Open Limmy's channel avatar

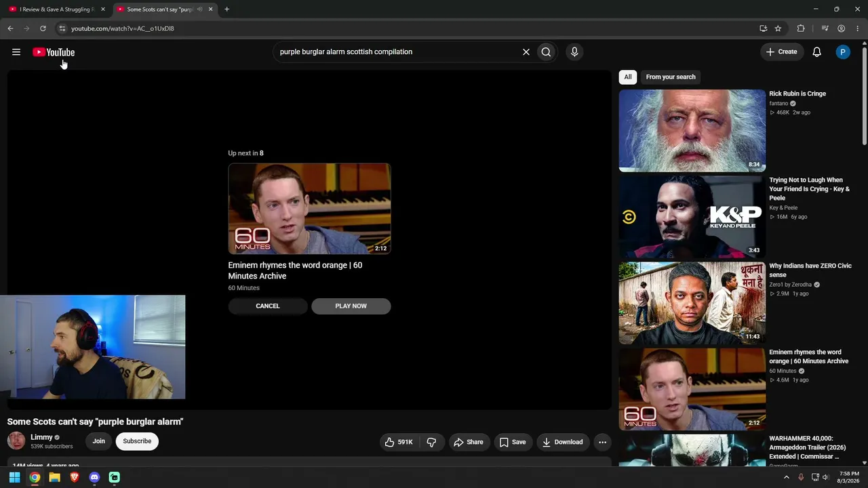click(x=16, y=441)
